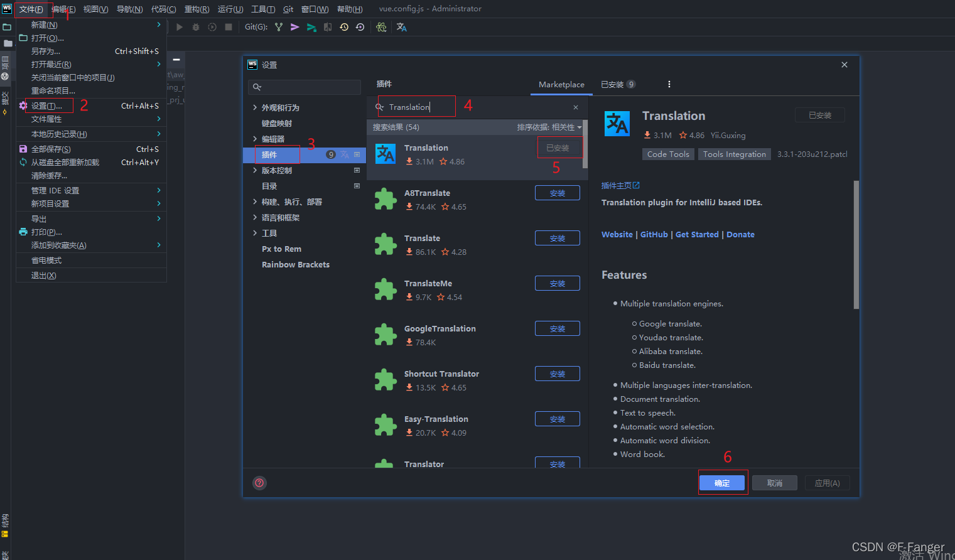Image resolution: width=955 pixels, height=560 pixels.
Task: Click the 取消 button in the settings dialog
Action: click(775, 483)
